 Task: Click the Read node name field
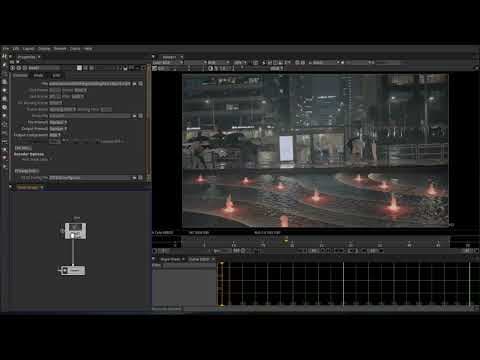(x=43, y=68)
